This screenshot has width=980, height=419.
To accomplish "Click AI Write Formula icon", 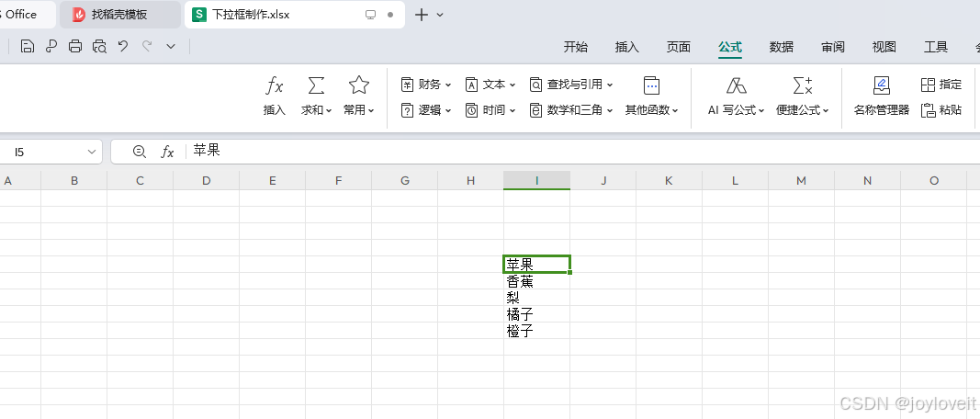I will (737, 85).
